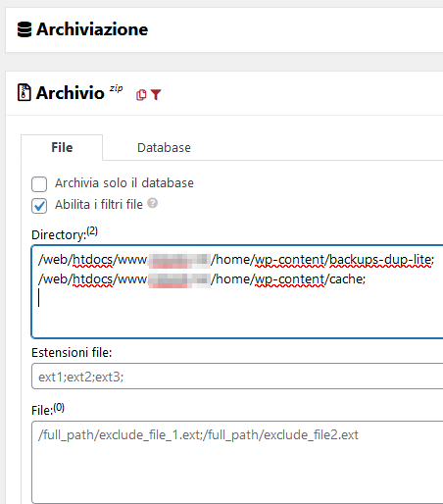
Task: Click the Archivia solo il database label
Action: click(x=124, y=183)
